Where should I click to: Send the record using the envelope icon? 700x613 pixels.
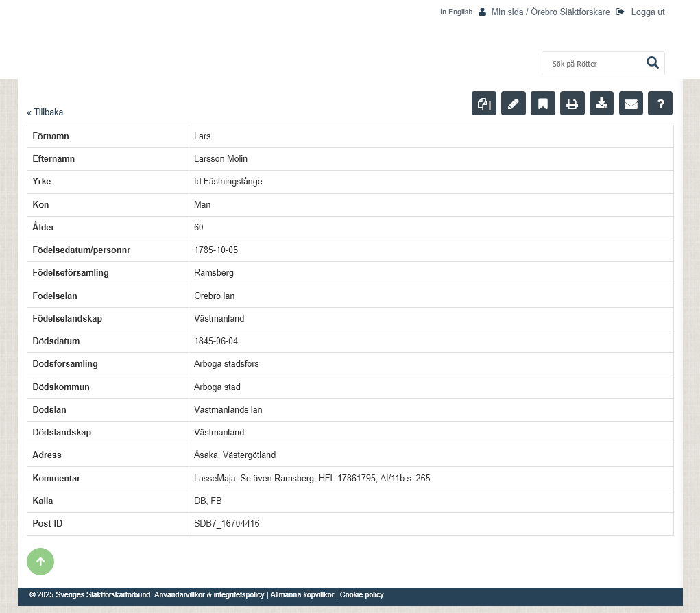tap(631, 104)
